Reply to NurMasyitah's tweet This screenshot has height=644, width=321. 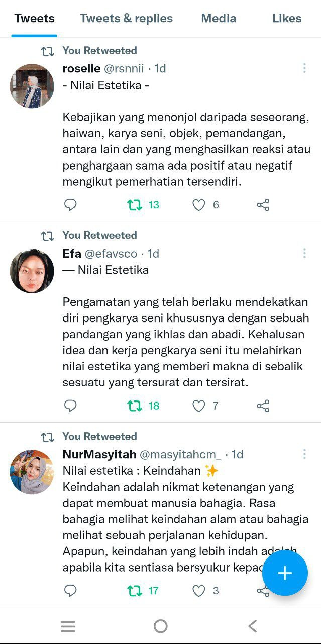pos(70,590)
